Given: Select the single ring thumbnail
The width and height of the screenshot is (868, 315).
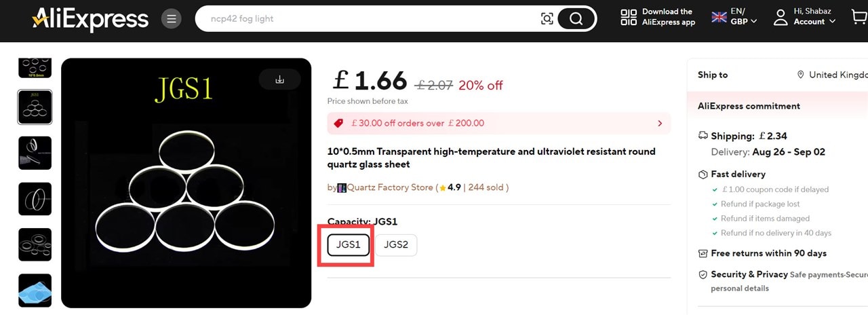Looking at the screenshot, I should 35,199.
